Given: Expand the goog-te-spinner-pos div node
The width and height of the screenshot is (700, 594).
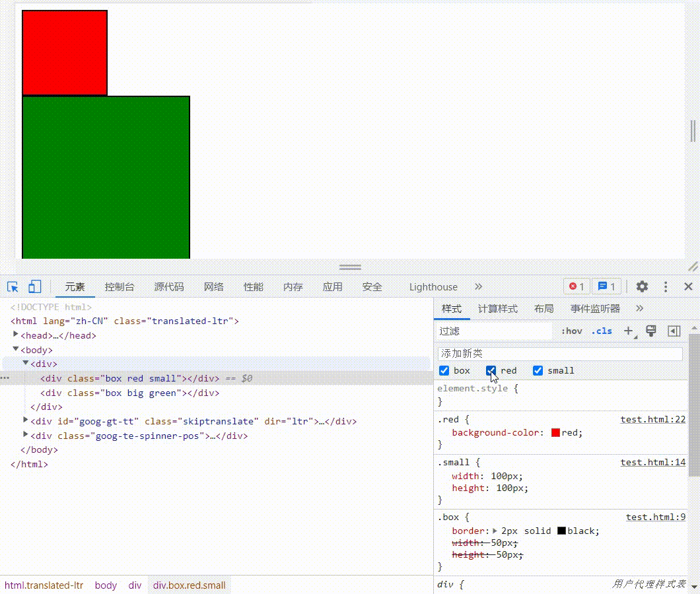Looking at the screenshot, I should pos(26,434).
